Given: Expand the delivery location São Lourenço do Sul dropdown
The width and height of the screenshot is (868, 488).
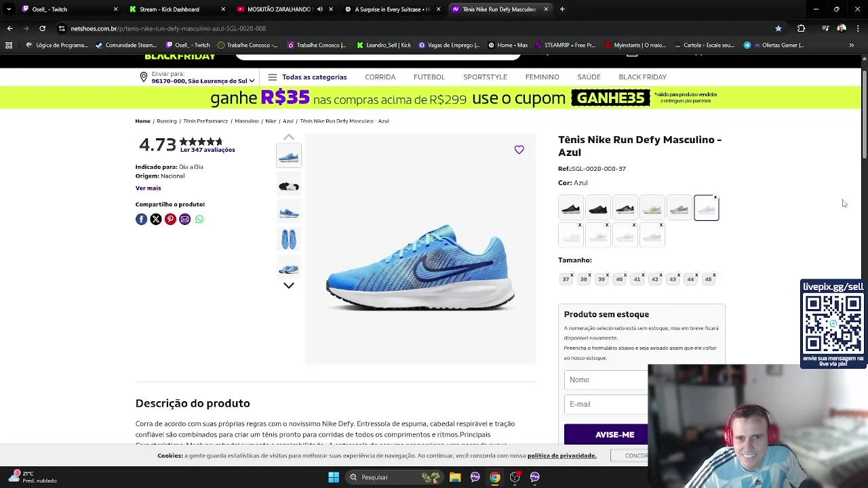Looking at the screenshot, I should coord(202,81).
